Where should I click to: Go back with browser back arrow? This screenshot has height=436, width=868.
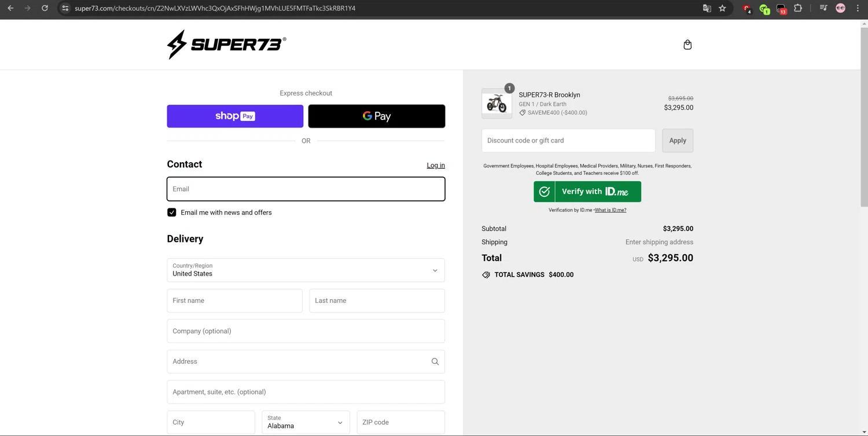coord(10,8)
